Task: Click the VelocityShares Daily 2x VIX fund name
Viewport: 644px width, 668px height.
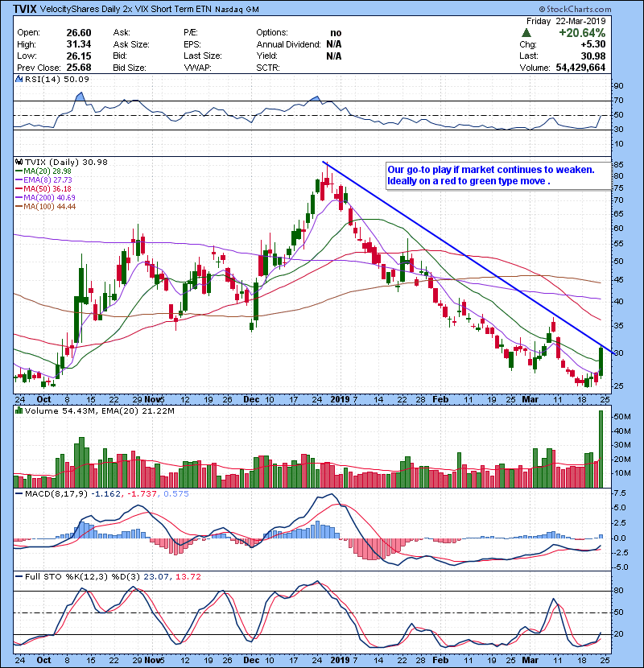Action: click(126, 9)
